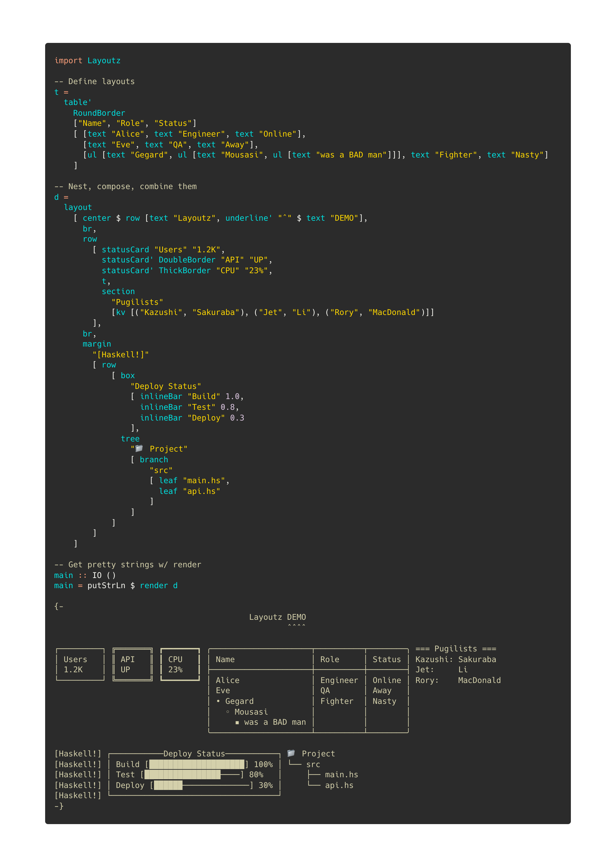Click the double-bordered API UP card
The height and width of the screenshot is (867, 616).
point(132,664)
